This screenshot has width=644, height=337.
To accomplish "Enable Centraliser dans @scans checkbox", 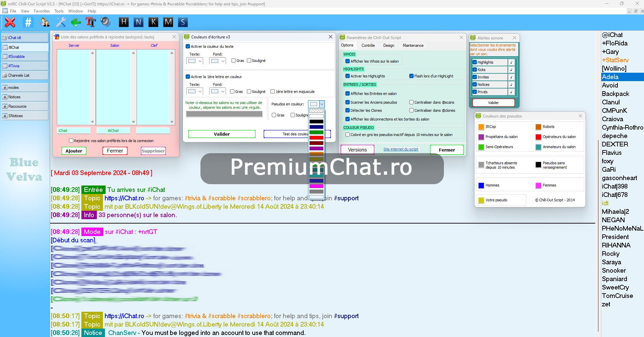I will pos(411,102).
